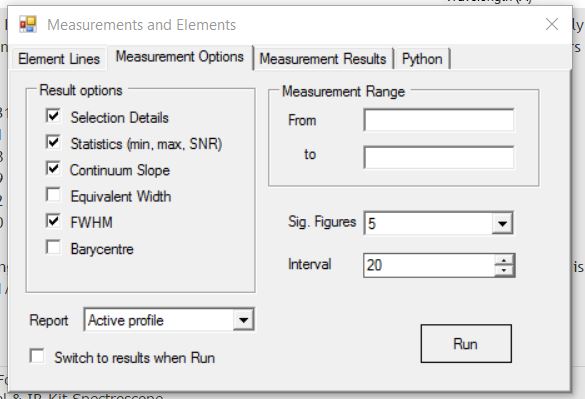
Task: Check Switch to results when Run
Action: pos(37,356)
